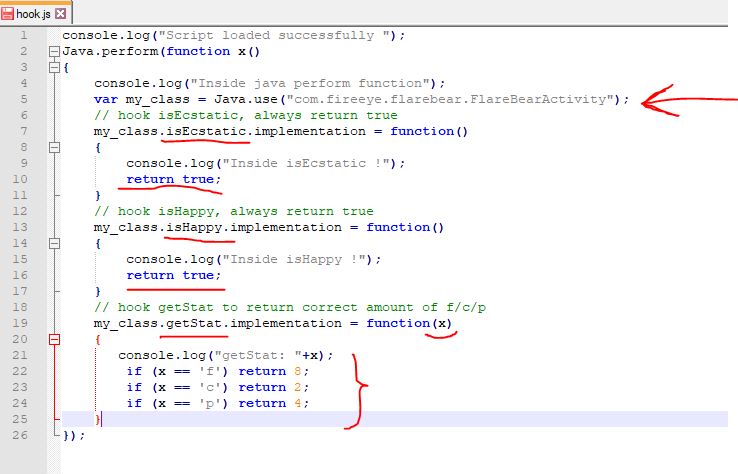Image resolution: width=738 pixels, height=474 pixels.
Task: Click the number 4 on line 24
Action: 297,403
